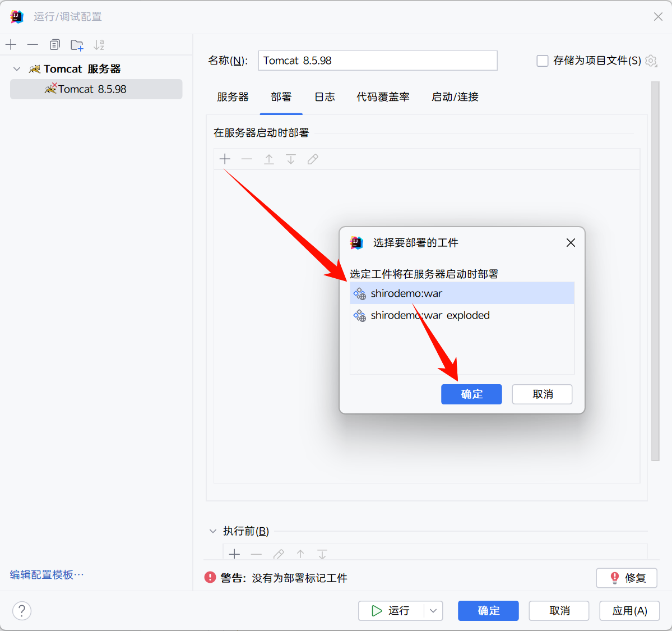
Task: Select shirodemo:war exploded artifact
Action: [x=462, y=315]
